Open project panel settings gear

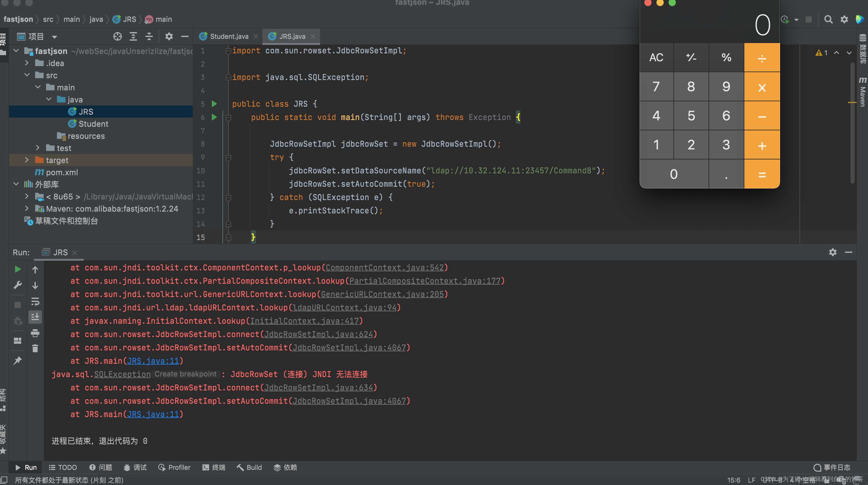coord(169,36)
